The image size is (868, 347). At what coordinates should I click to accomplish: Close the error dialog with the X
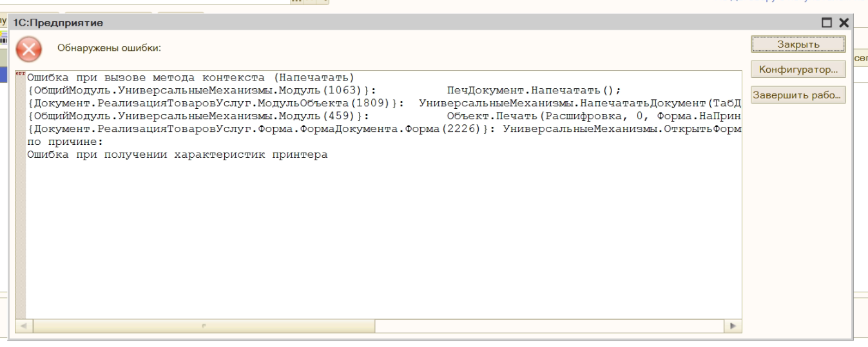pyautogui.click(x=845, y=23)
